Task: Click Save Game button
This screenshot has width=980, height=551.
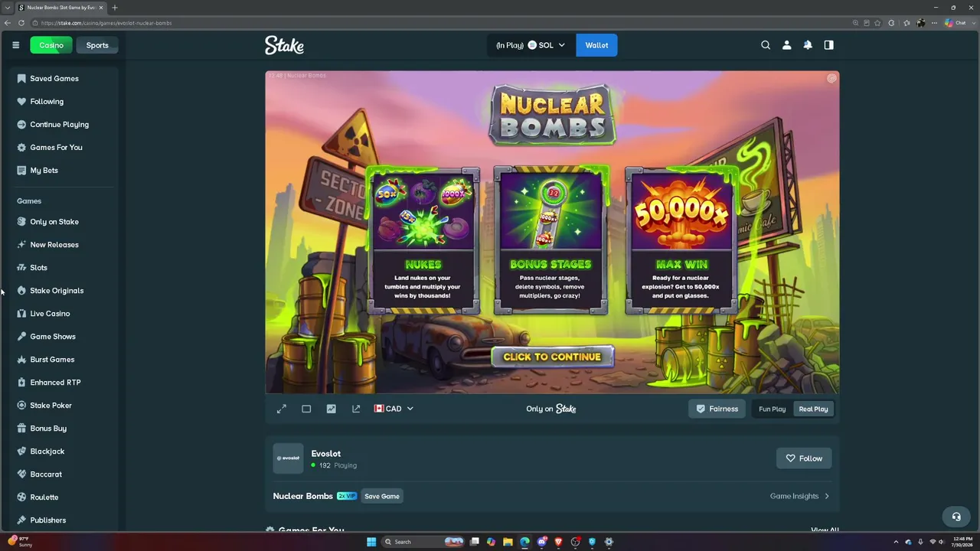Action: (x=382, y=496)
